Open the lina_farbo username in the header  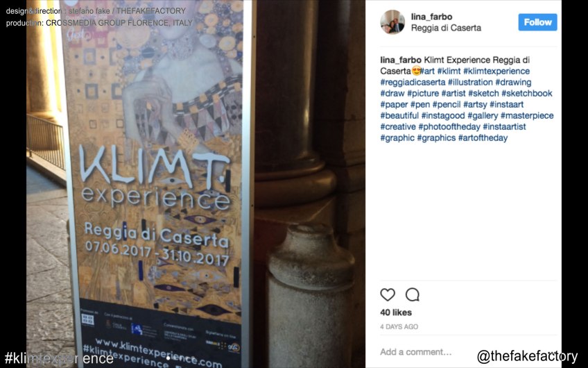point(431,17)
